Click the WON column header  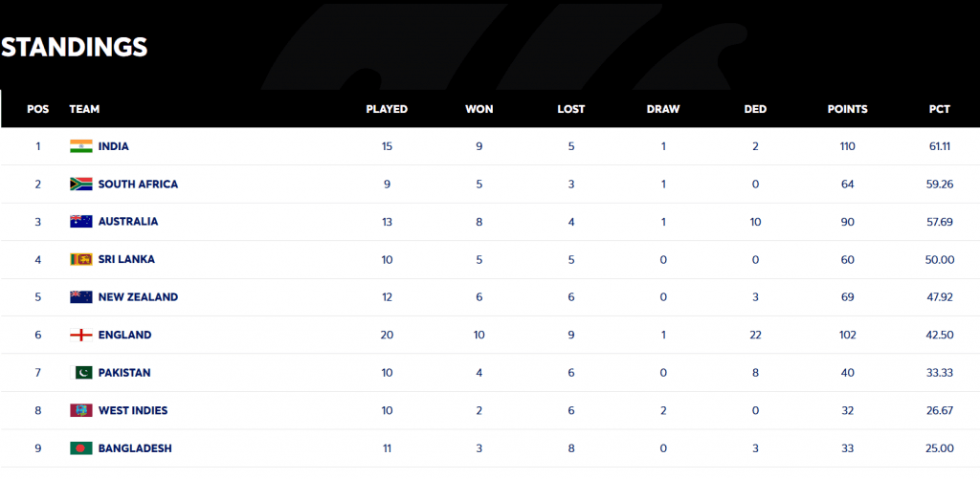479,109
